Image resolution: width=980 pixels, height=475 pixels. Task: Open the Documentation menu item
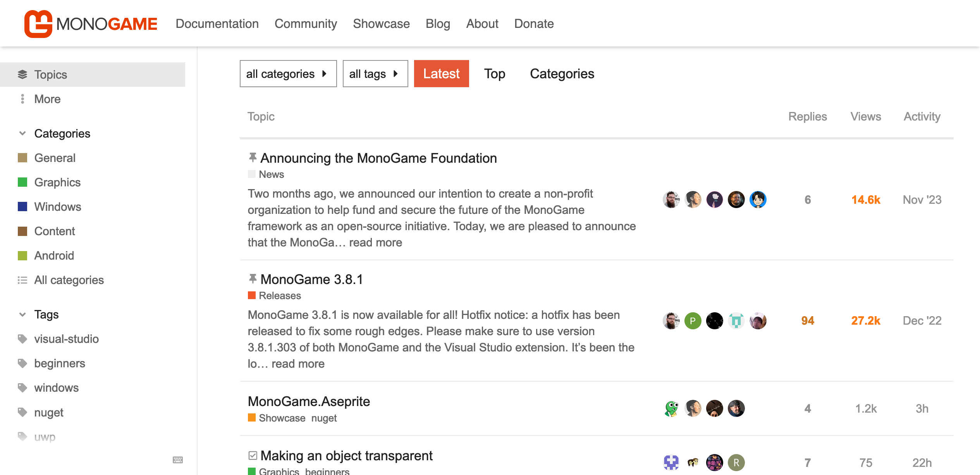coord(217,24)
